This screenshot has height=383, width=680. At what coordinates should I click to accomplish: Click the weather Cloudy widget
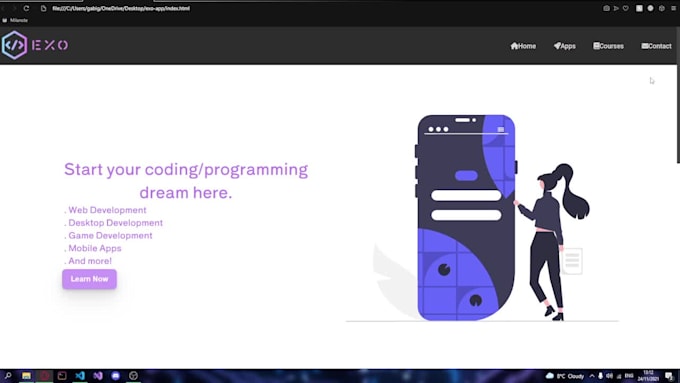[565, 376]
